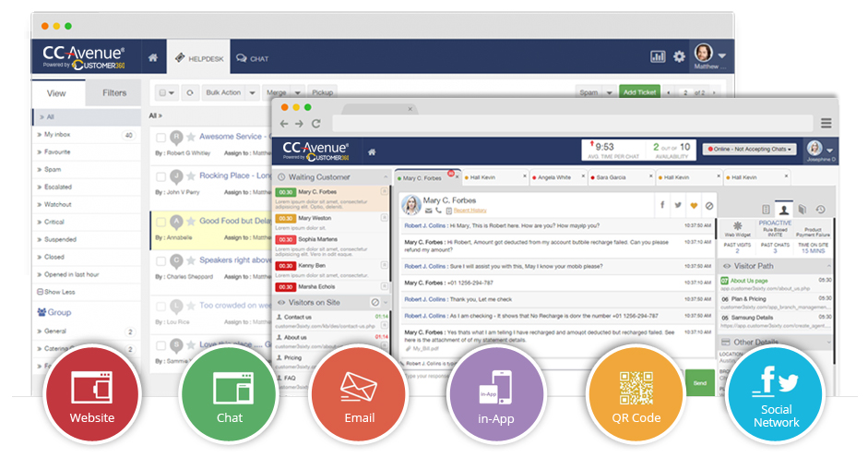Viewport: 868px width, 458px height.
Task: Click phone icon under Mary C. Forbes
Action: pos(438,211)
